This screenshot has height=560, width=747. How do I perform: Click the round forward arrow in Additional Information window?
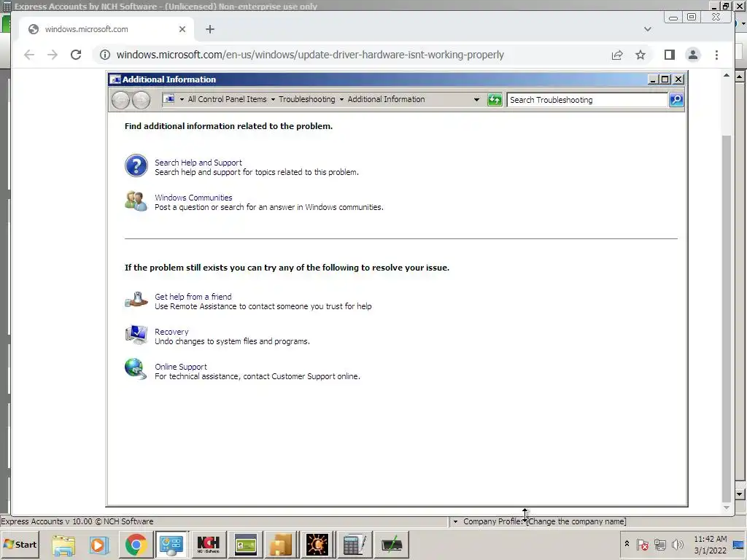(x=141, y=100)
